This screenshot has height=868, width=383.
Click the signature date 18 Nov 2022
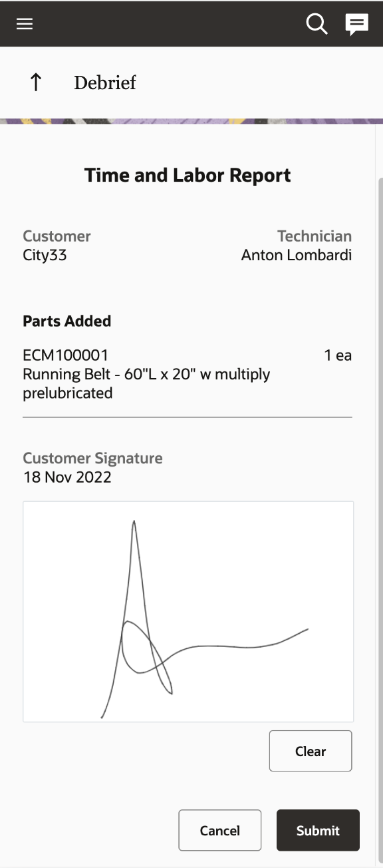click(67, 477)
